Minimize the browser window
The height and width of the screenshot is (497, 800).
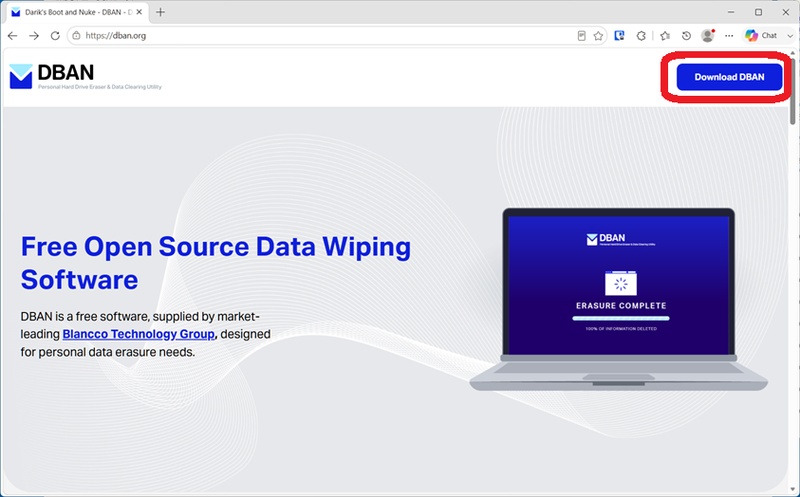coord(731,12)
